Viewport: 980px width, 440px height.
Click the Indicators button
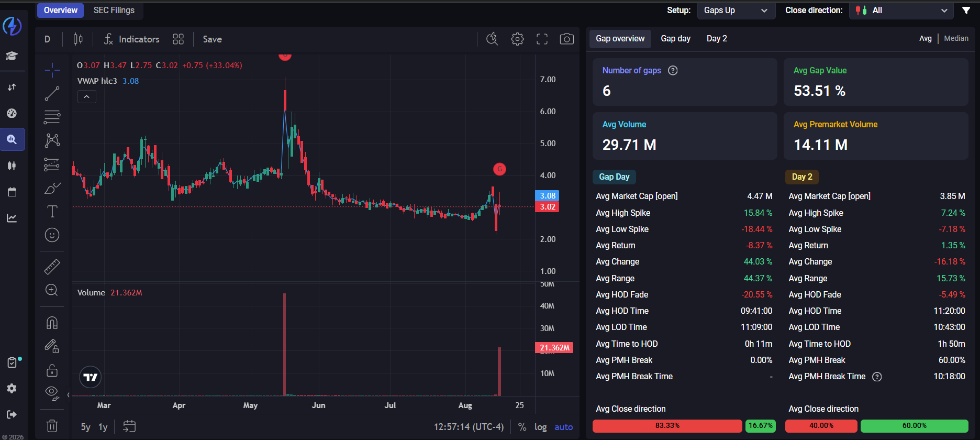(x=131, y=39)
